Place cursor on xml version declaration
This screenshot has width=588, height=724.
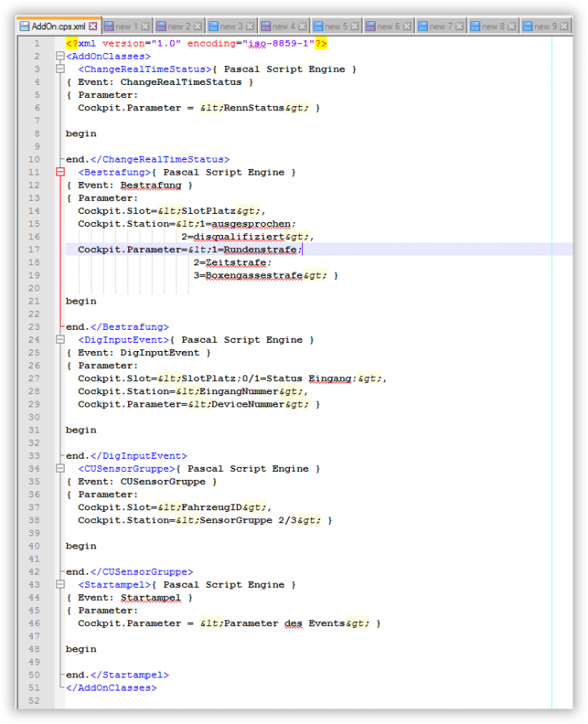tap(196, 43)
